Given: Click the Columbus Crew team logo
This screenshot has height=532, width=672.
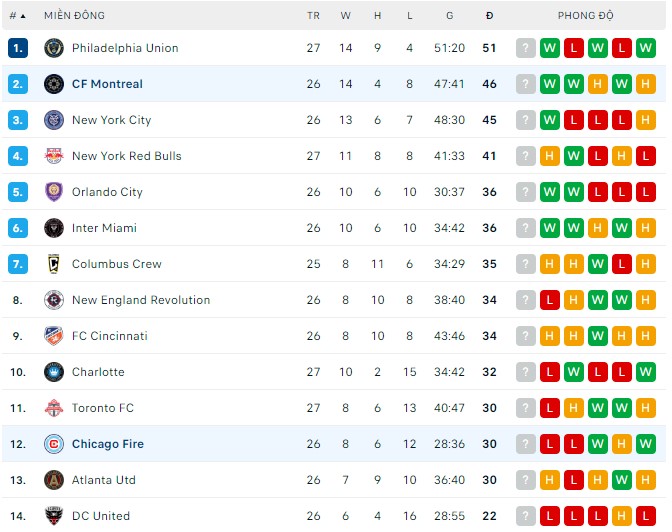Looking at the screenshot, I should (54, 264).
